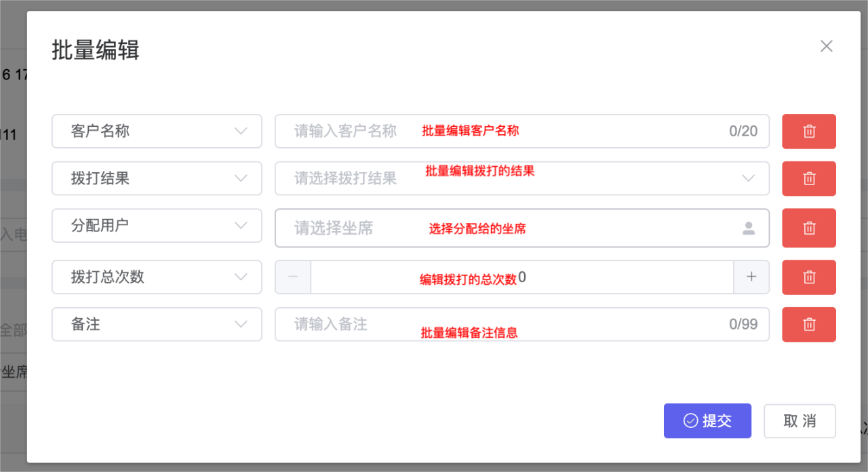The width and height of the screenshot is (868, 472).
Task: Open the 备注 field type dropdown
Action: pyautogui.click(x=157, y=324)
